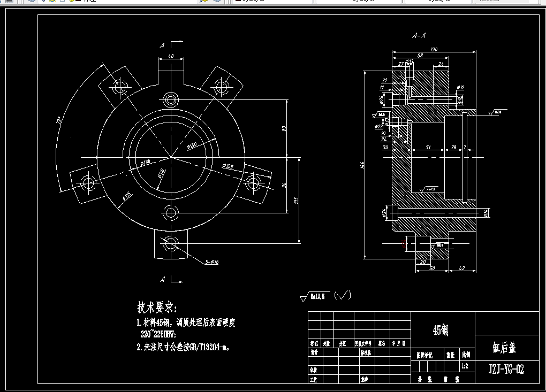Click the ⌀175 diameter label

[x=127, y=196]
